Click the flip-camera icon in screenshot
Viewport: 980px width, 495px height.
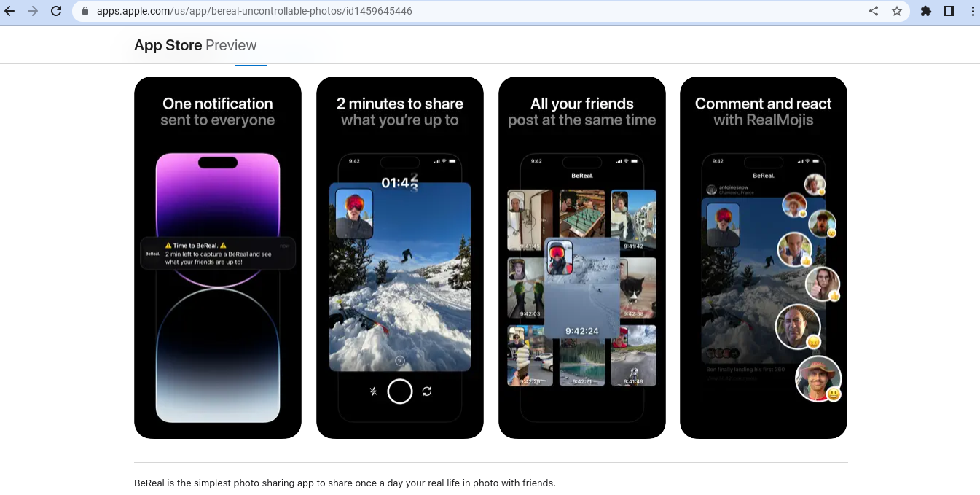point(427,391)
